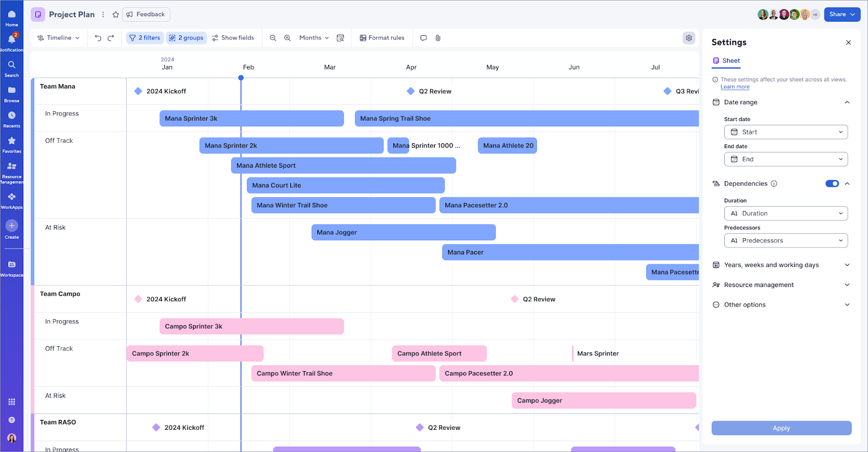This screenshot has height=452, width=868.
Task: Toggle the Dependencies switch off
Action: coord(832,183)
